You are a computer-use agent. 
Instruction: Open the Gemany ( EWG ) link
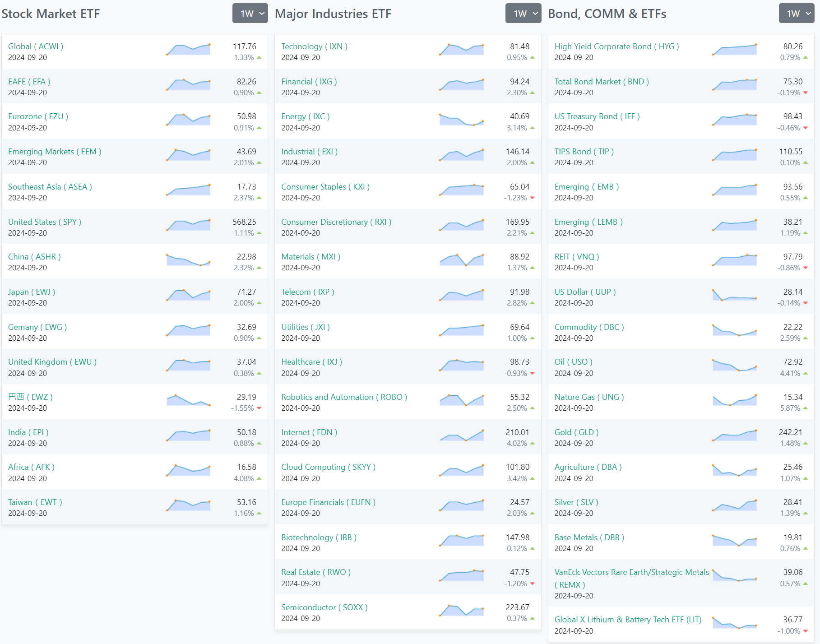coord(37,327)
